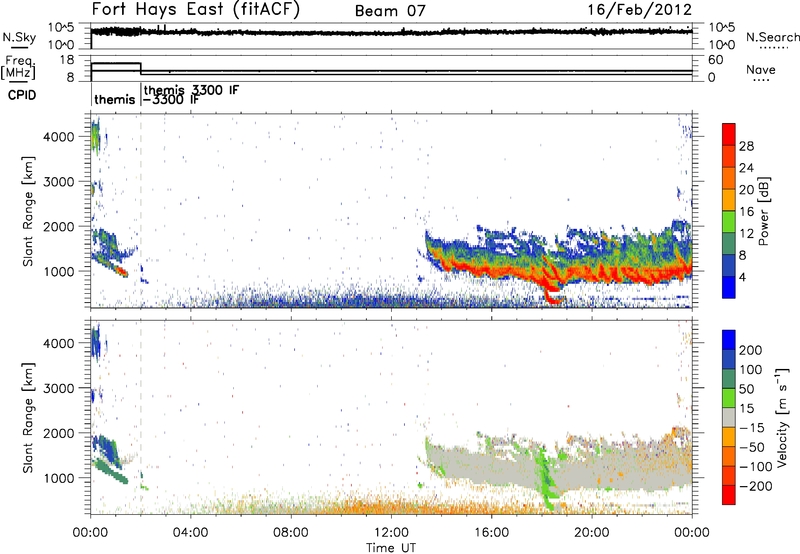Select the "20:00" time tick label
This screenshot has width=800, height=554.
pyautogui.click(x=591, y=533)
